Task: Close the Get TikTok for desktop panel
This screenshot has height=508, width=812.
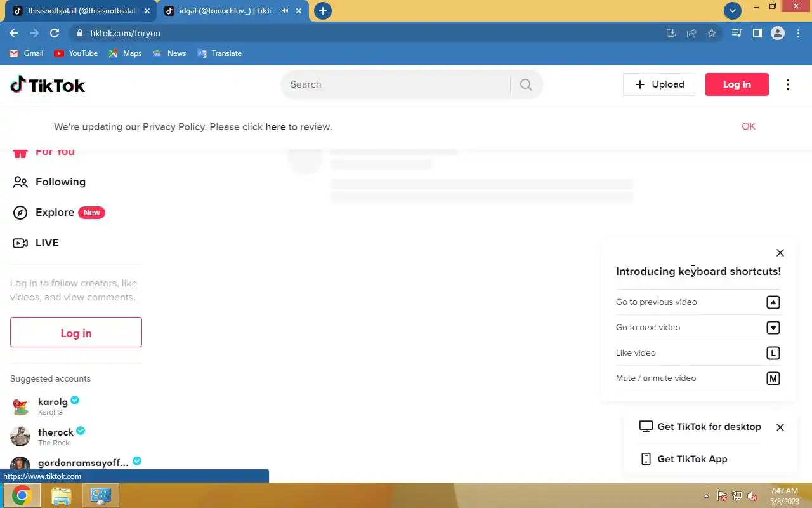Action: point(780,427)
